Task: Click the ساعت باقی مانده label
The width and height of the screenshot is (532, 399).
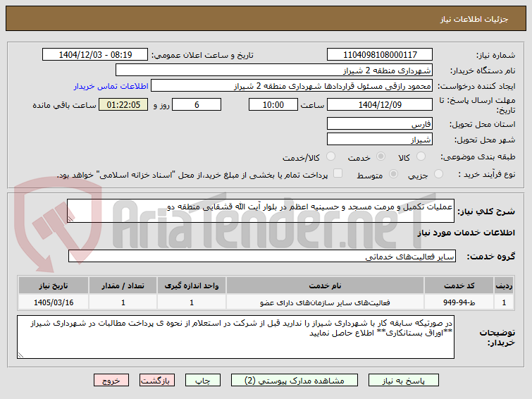Action: pyautogui.click(x=64, y=105)
